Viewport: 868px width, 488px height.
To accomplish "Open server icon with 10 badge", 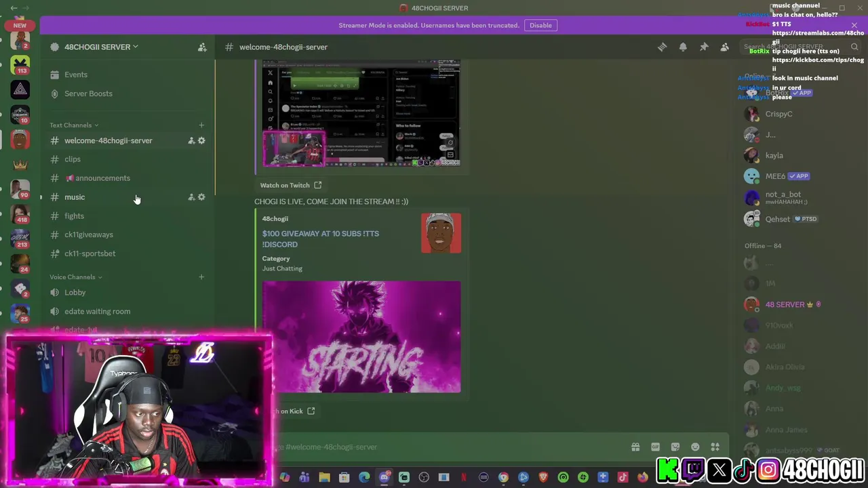I will coord(20,115).
